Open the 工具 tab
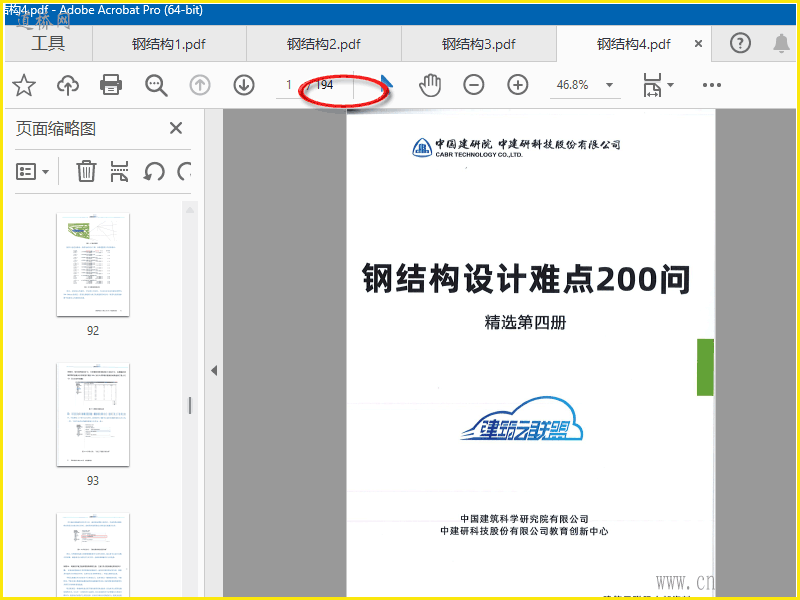This screenshot has width=800, height=600. [x=48, y=43]
